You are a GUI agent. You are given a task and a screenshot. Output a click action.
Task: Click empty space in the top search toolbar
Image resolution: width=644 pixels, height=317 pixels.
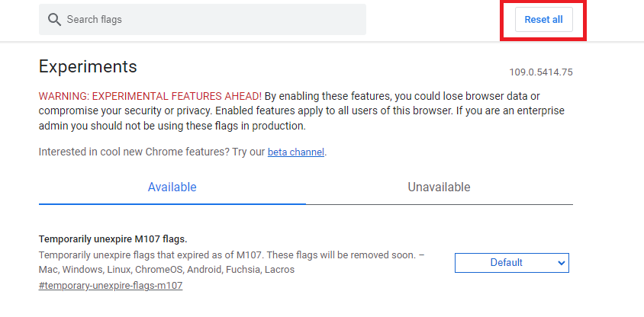[435, 20]
